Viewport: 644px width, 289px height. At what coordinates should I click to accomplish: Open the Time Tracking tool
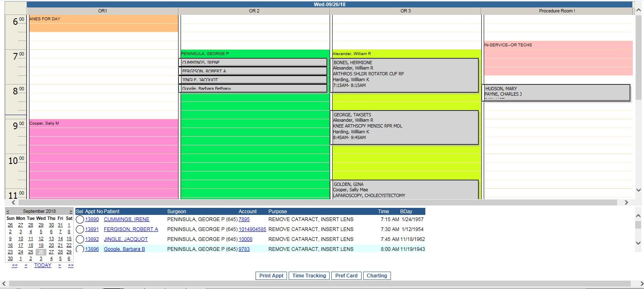coord(309,275)
